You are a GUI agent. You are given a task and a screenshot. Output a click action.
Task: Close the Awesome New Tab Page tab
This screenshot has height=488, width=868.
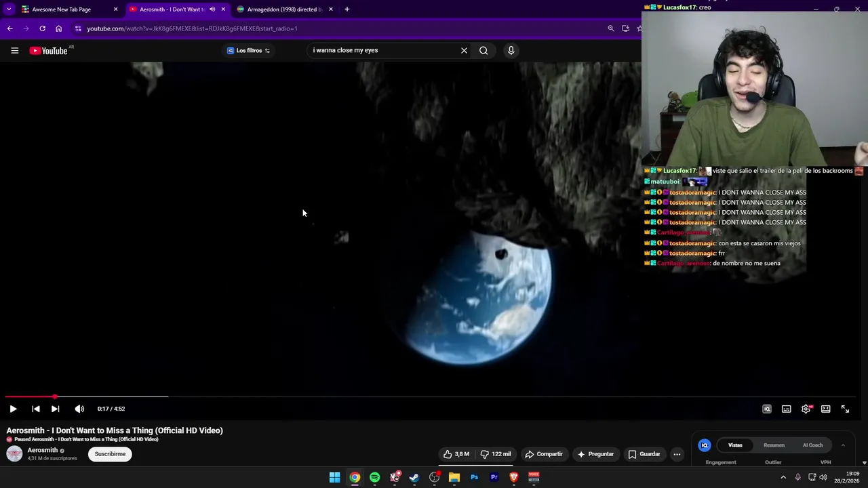tap(115, 9)
